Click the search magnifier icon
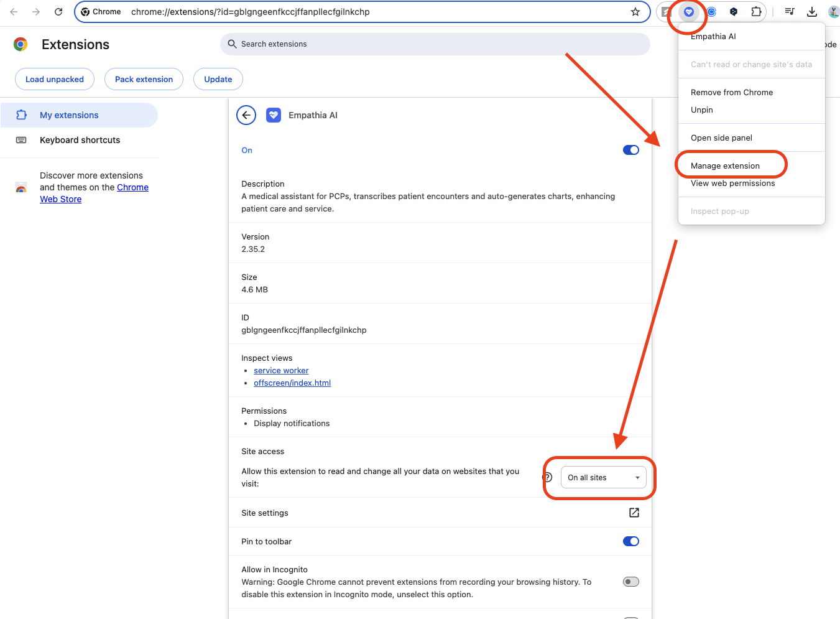840x619 pixels. point(233,44)
